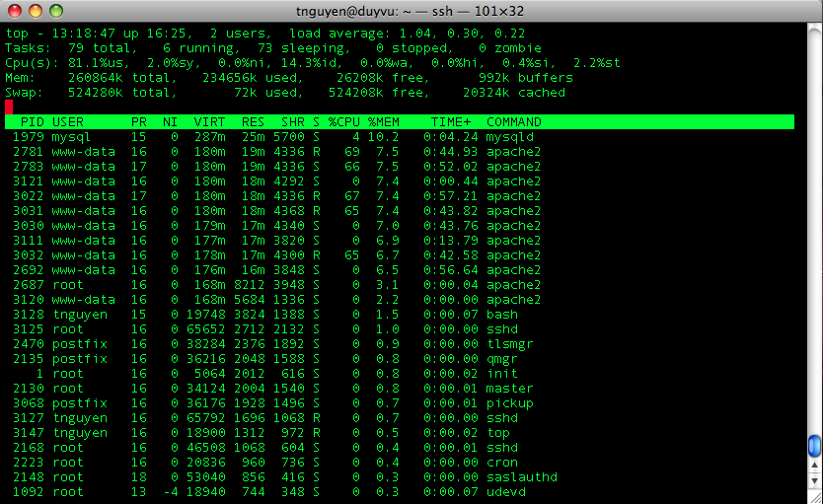Click the 'pickup' command entry
Viewport: 823px width, 504px height.
pyautogui.click(x=509, y=403)
